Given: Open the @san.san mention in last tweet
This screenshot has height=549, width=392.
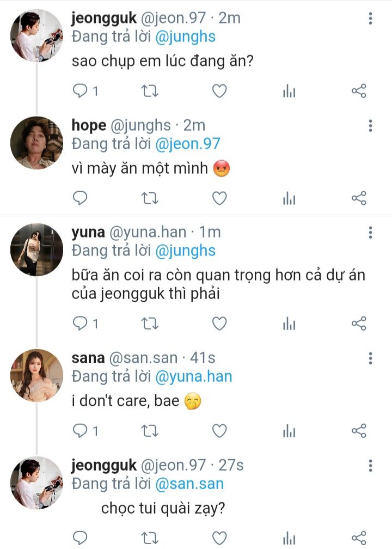Looking at the screenshot, I should coord(189,484).
